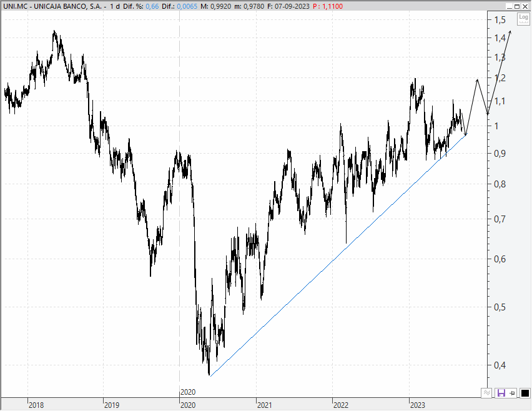Click the 1,3 price axis label
Screen dimensions: 532x411
(500, 57)
